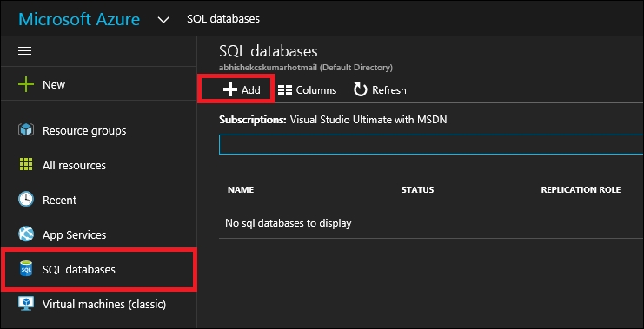
Task: Click the Columns layout icon
Action: [x=284, y=89]
